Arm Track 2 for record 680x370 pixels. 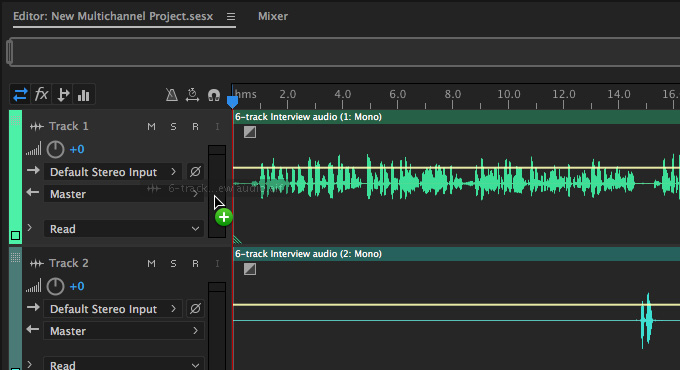click(x=195, y=263)
